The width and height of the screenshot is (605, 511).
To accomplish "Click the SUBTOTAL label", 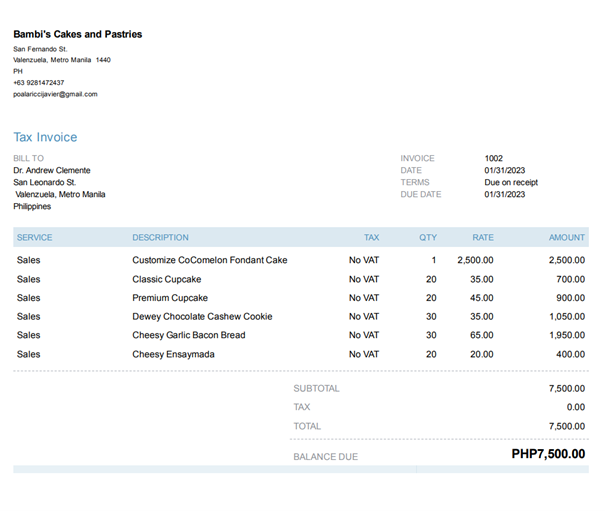I will pos(316,388).
